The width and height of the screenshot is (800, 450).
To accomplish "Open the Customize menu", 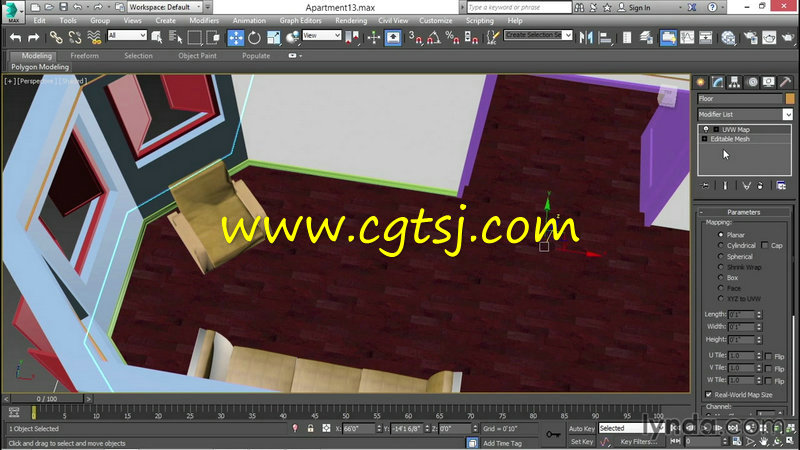I will [436, 20].
